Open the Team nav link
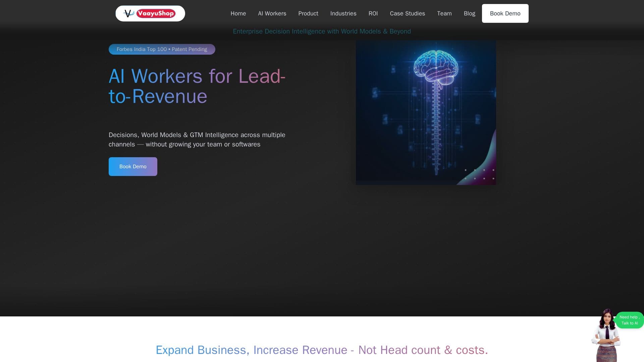This screenshot has height=362, width=644. pyautogui.click(x=444, y=13)
